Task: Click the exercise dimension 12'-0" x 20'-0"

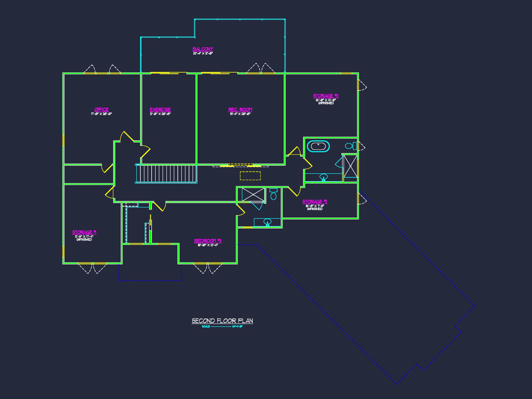Action: [x=160, y=114]
